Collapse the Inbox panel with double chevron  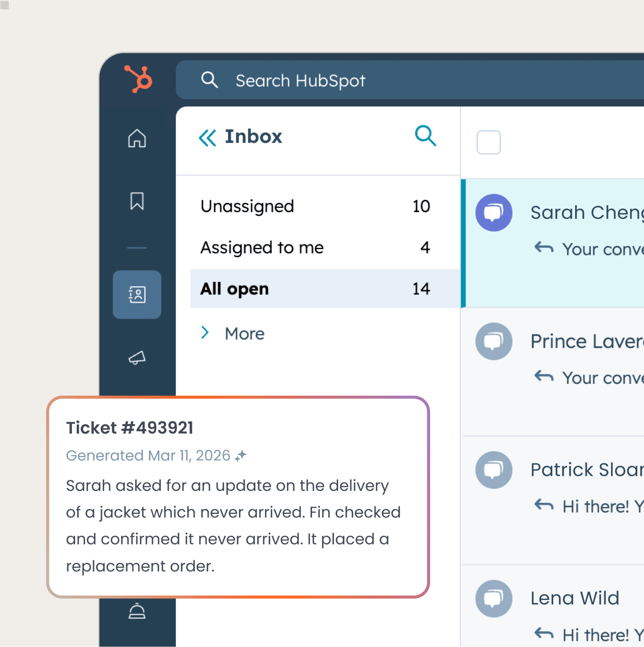pos(207,138)
